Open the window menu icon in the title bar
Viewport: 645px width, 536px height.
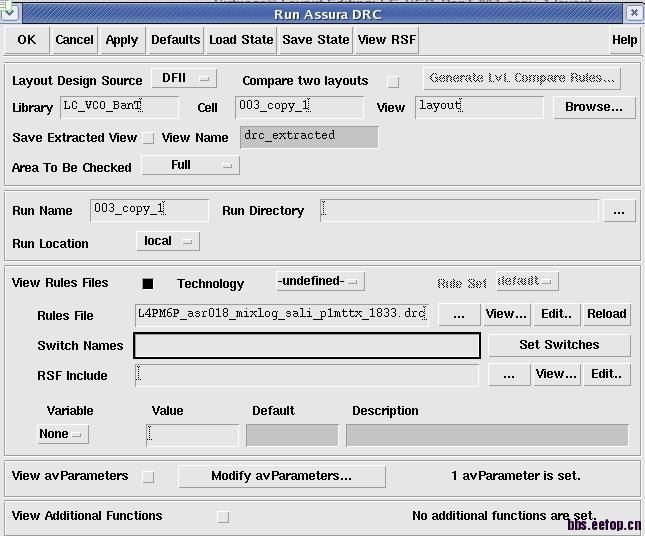[x=9, y=13]
